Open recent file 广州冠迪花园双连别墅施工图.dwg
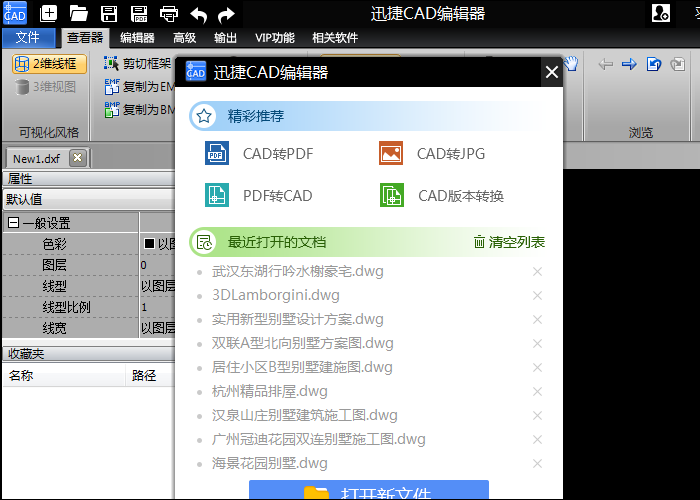This screenshot has width=700, height=500. point(318,439)
